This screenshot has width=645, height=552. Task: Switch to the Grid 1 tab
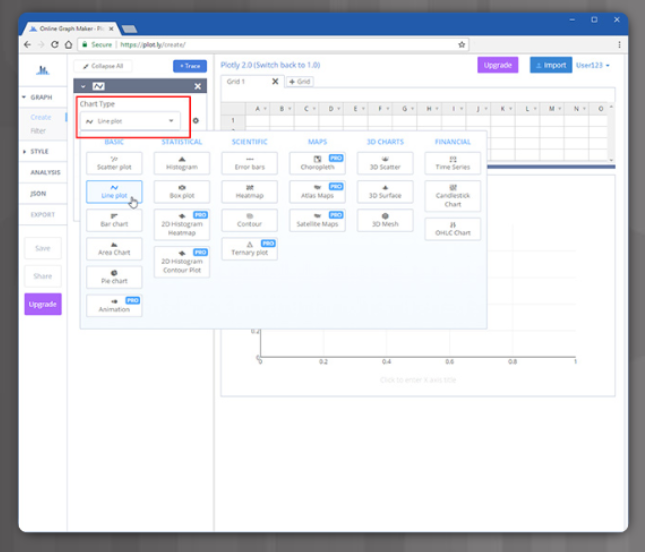pos(236,81)
